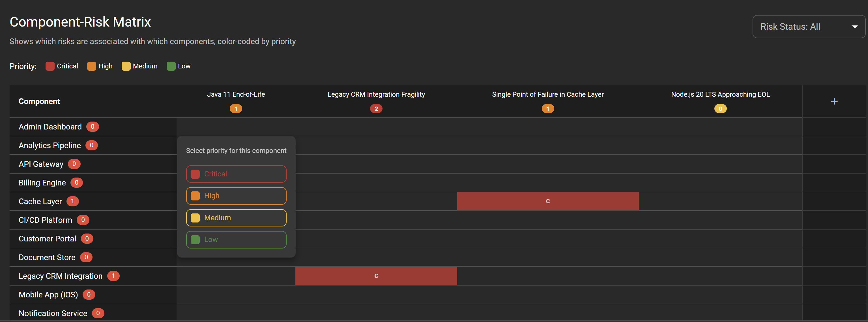Click the Medium priority legend swatch
The width and height of the screenshot is (868, 322).
pyautogui.click(x=126, y=66)
